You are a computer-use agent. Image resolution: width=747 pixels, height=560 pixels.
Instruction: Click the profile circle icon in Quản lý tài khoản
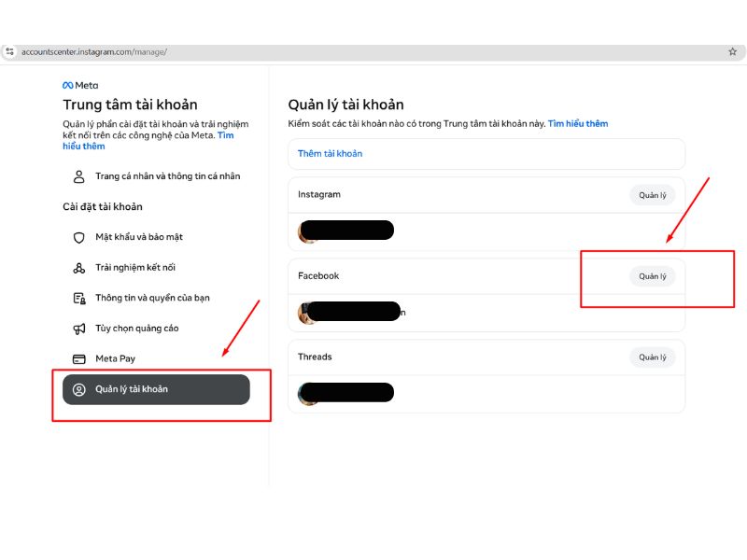[x=79, y=389]
